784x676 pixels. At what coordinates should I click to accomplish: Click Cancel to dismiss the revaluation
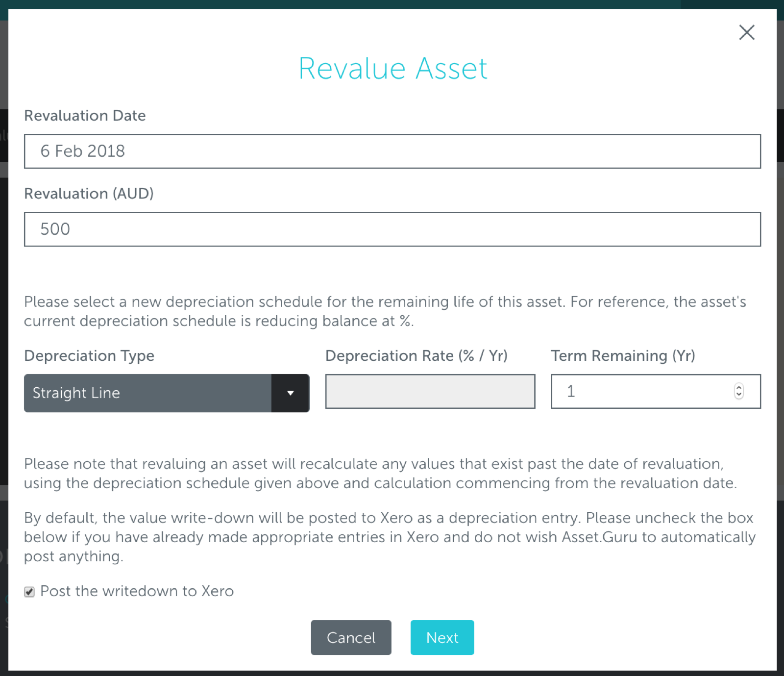coord(351,637)
